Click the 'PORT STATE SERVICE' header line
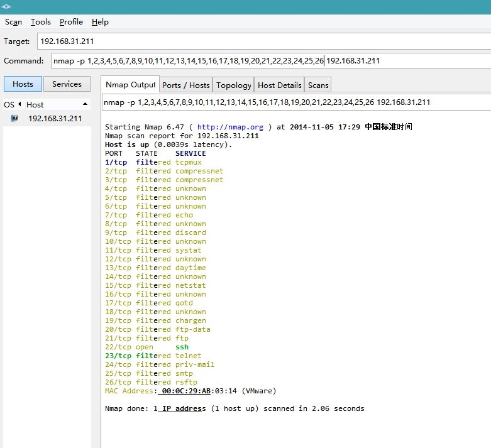 click(156, 153)
